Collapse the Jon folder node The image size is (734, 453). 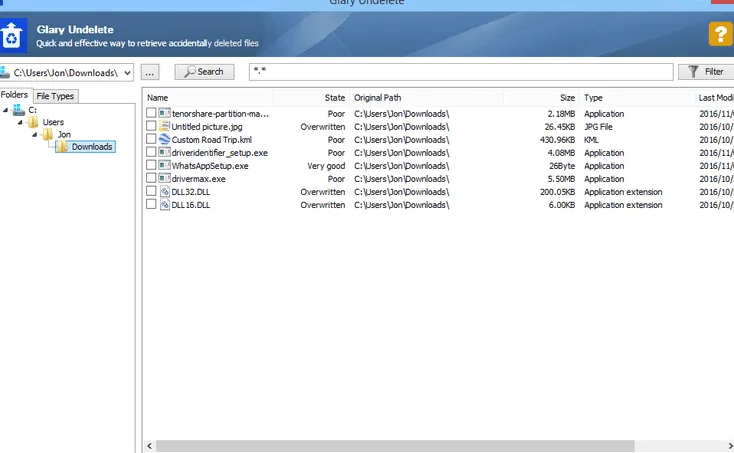34,134
